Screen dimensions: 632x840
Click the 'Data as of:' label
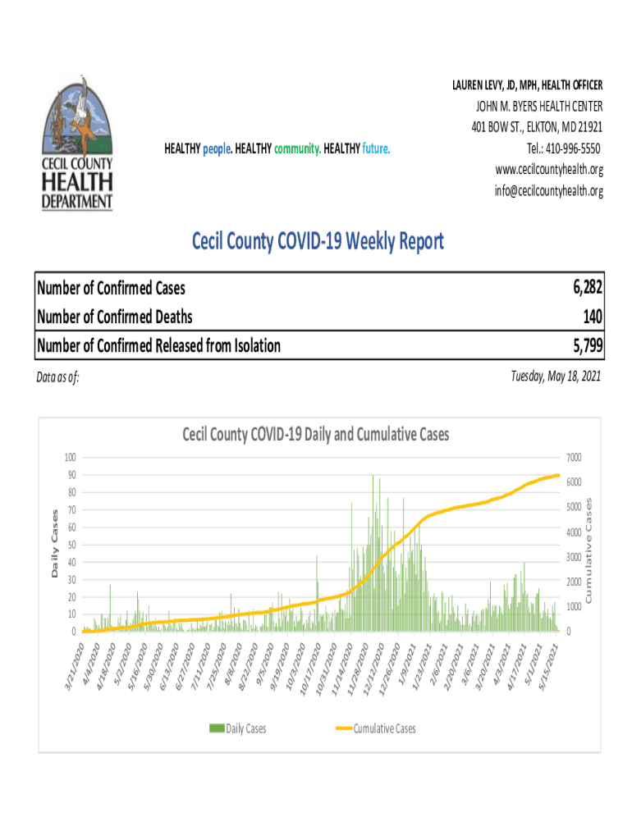pos(58,377)
